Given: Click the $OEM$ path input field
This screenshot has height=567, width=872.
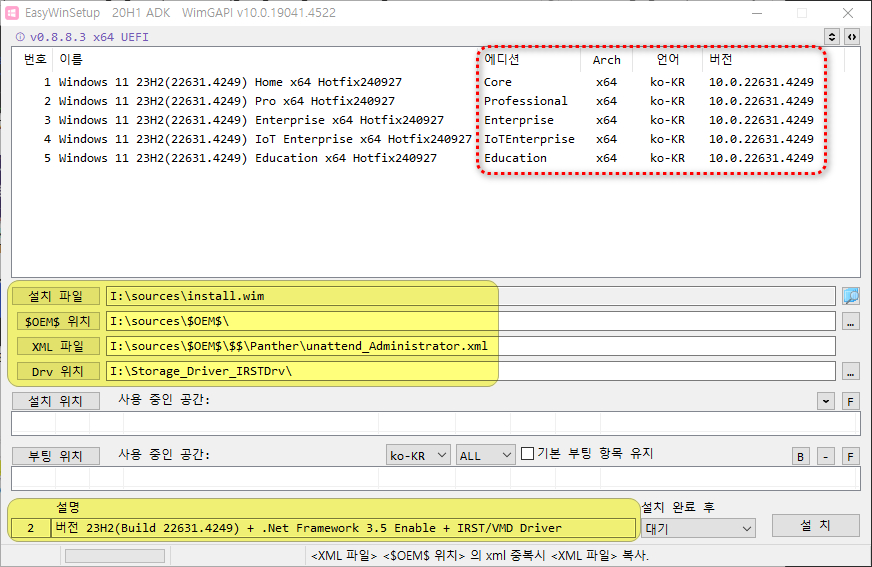Looking at the screenshot, I should point(470,321).
